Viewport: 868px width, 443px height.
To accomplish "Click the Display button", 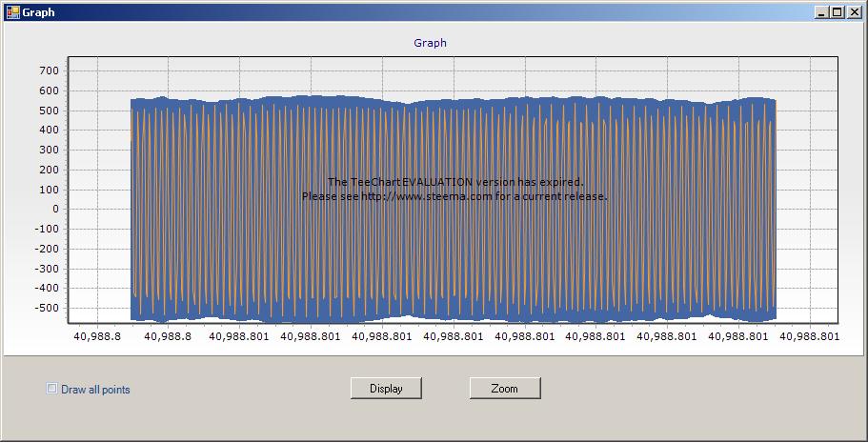I will point(386,388).
